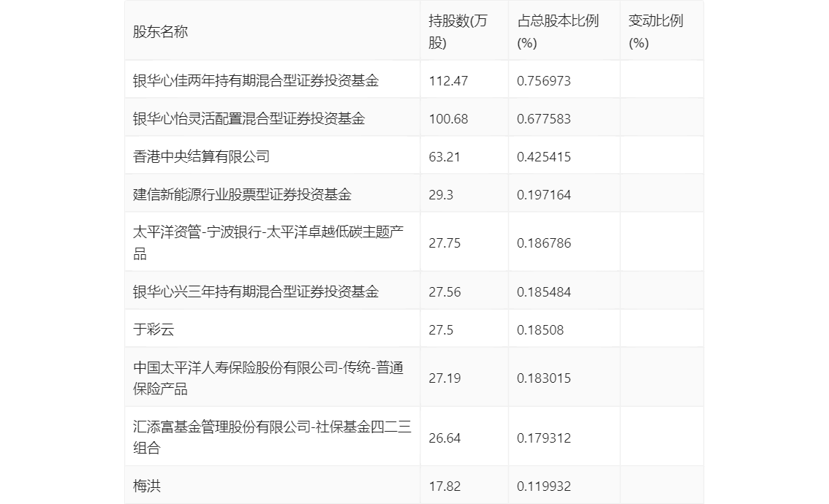Viewport: 829px width, 504px height.
Task: Click the value 17.82
Action: tap(444, 486)
